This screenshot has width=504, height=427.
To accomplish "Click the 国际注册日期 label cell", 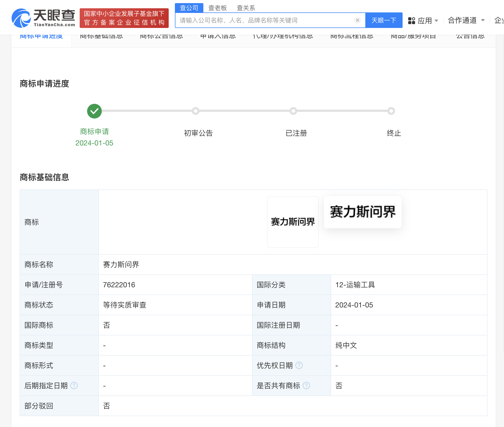I will click(292, 325).
